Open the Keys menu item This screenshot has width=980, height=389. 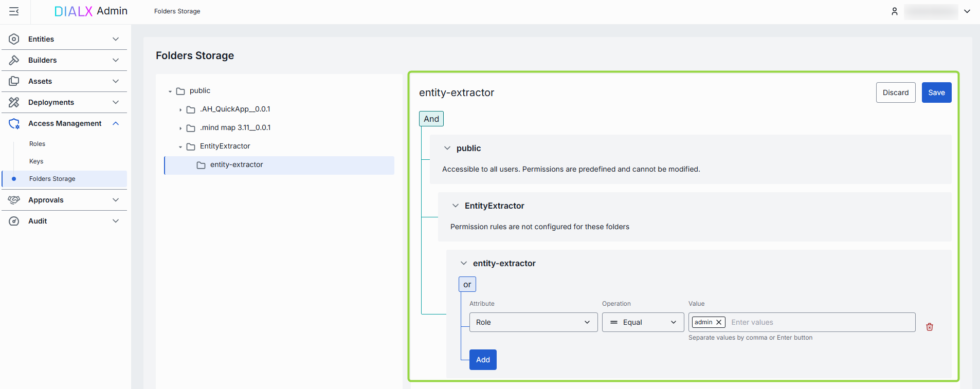pyautogui.click(x=36, y=161)
